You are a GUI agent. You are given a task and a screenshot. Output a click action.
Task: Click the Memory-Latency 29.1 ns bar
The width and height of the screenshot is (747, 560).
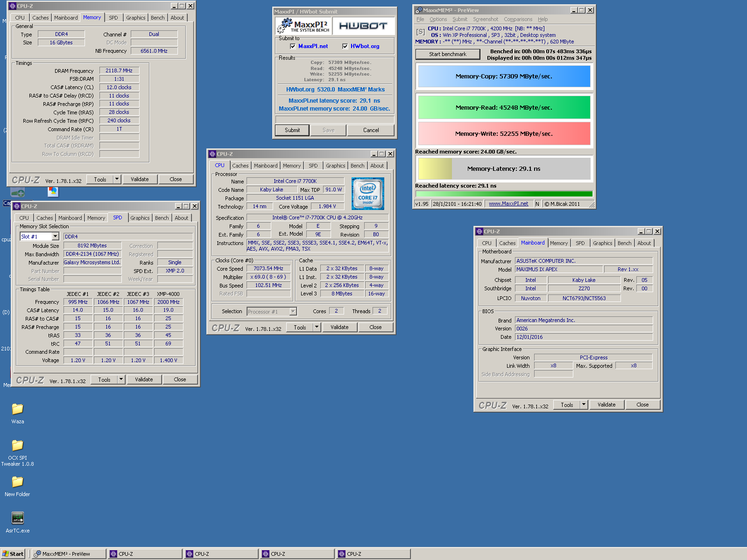(x=504, y=168)
